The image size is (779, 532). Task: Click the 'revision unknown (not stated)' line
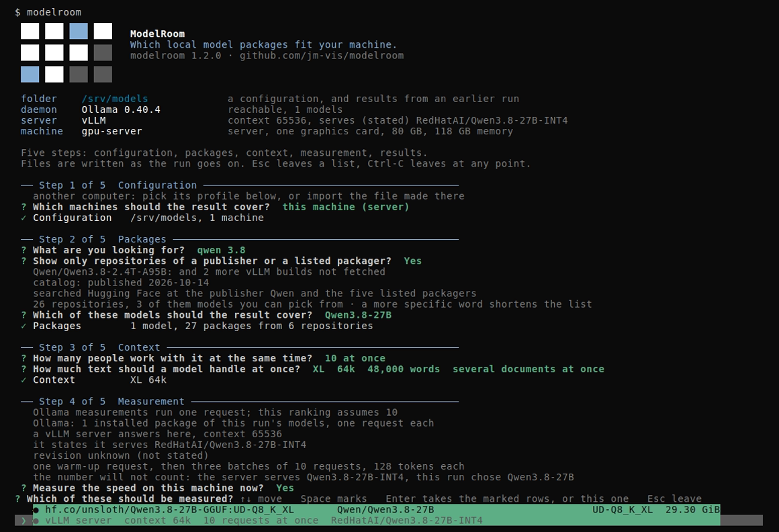coord(121,456)
